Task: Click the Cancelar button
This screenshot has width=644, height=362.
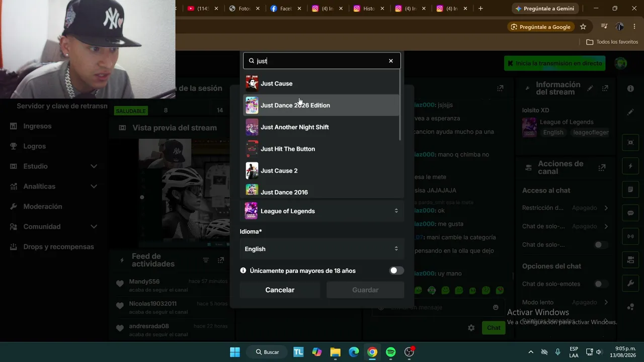Action: coord(280,290)
